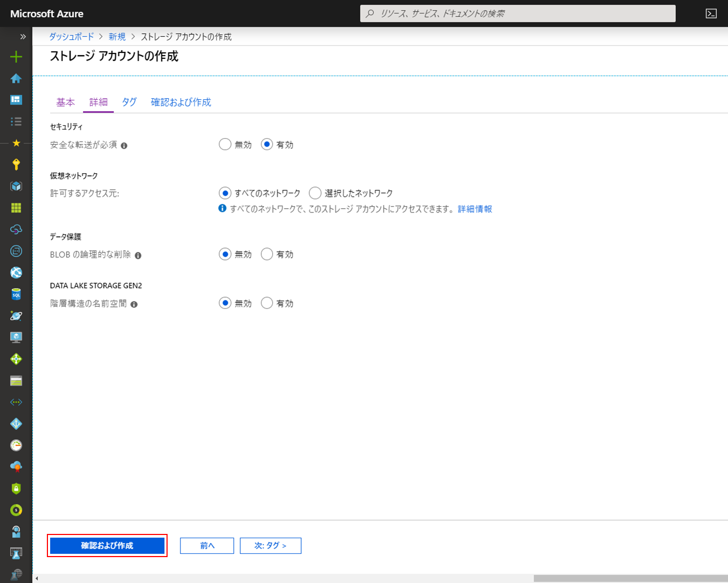Open Azure Monitor gauge icon
The height and width of the screenshot is (583, 728).
point(16,445)
